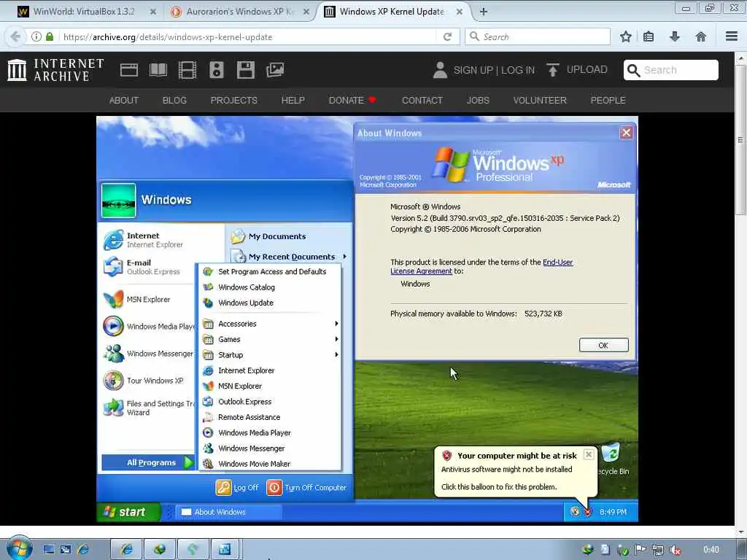Reload the page with refresh icon

point(447,36)
